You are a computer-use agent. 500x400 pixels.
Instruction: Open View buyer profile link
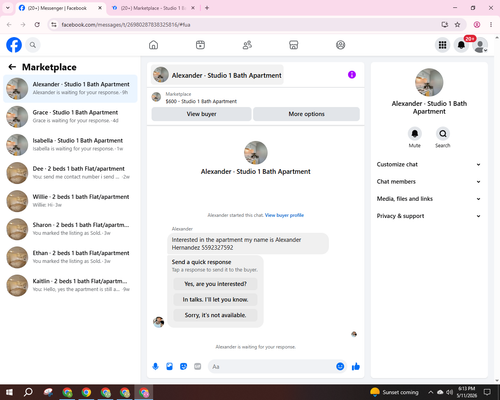pos(284,215)
